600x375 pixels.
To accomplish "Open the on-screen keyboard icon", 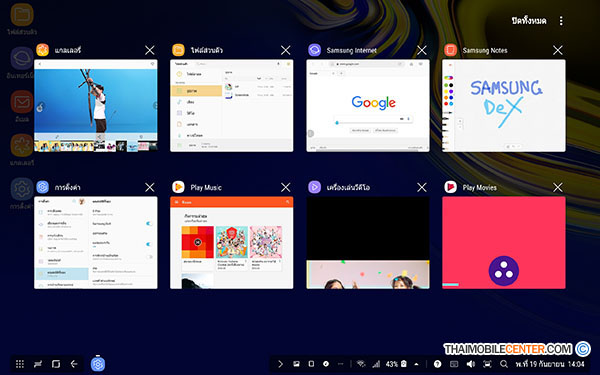I will coord(454,364).
